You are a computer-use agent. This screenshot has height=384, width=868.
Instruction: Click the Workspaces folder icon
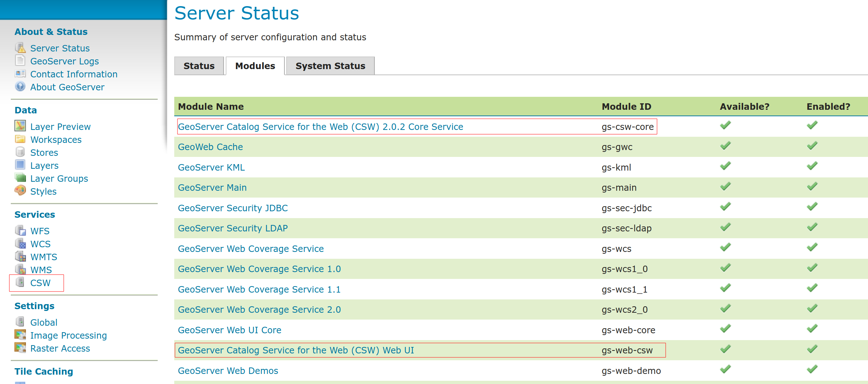pos(20,139)
